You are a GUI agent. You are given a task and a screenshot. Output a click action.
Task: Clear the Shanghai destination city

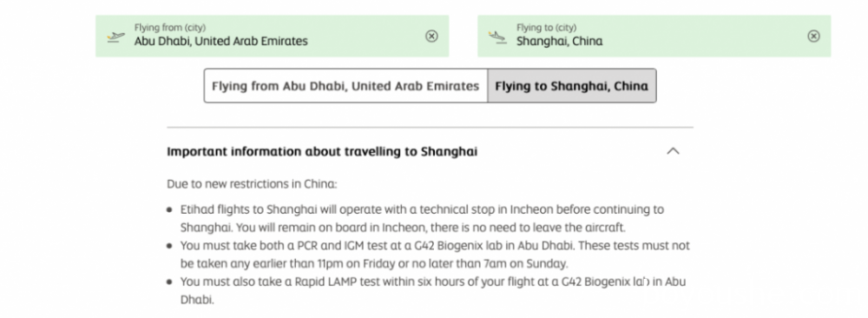[813, 36]
